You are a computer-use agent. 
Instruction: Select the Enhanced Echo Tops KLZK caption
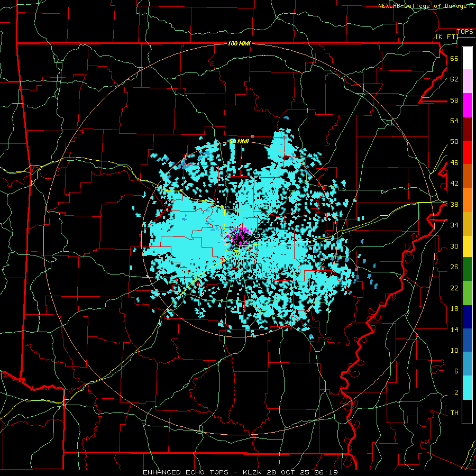240,472
